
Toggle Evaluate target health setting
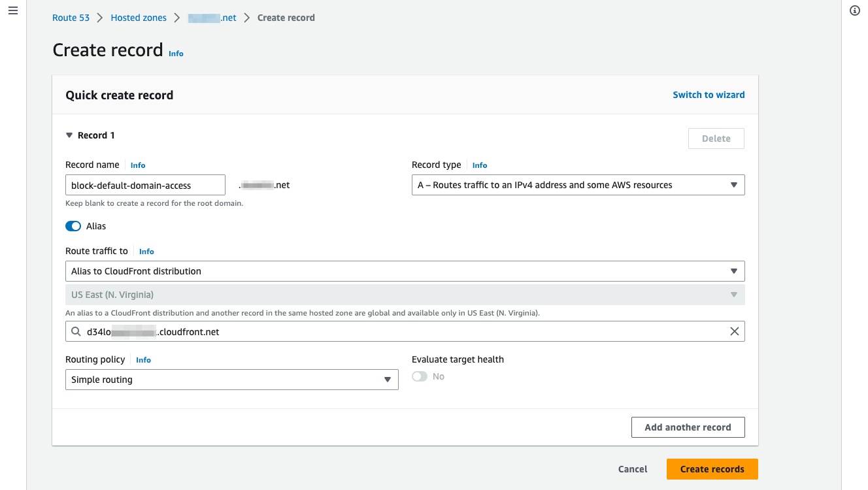pos(419,376)
